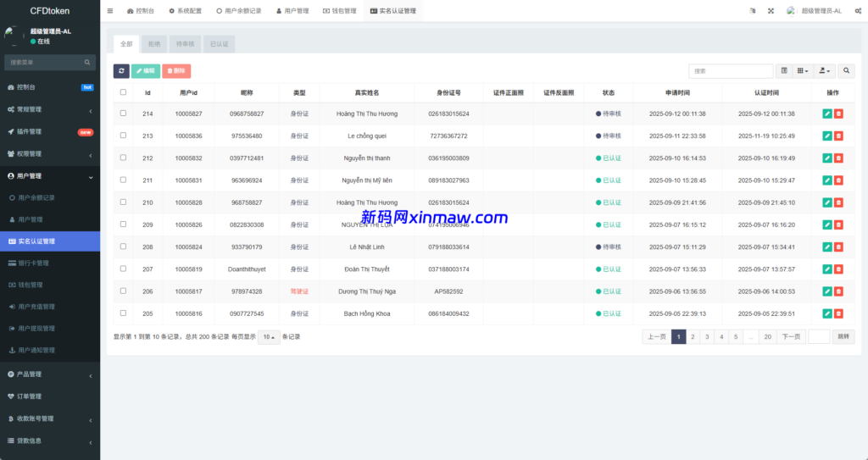
Task: Switch to the 待审核 filter tab
Action: pyautogui.click(x=185, y=44)
